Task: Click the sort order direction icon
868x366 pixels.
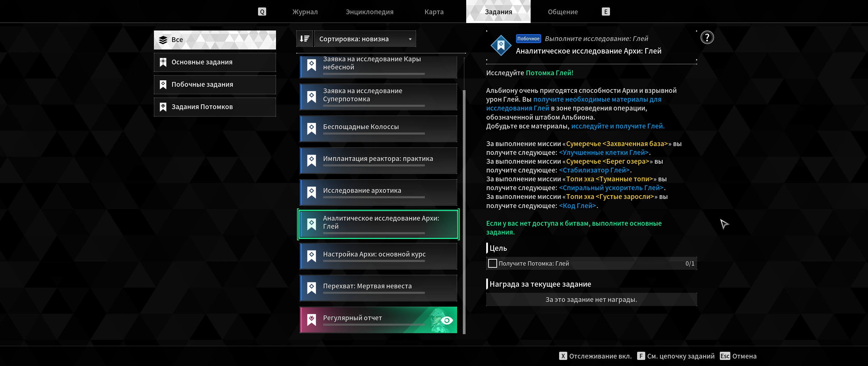Action: pyautogui.click(x=304, y=39)
